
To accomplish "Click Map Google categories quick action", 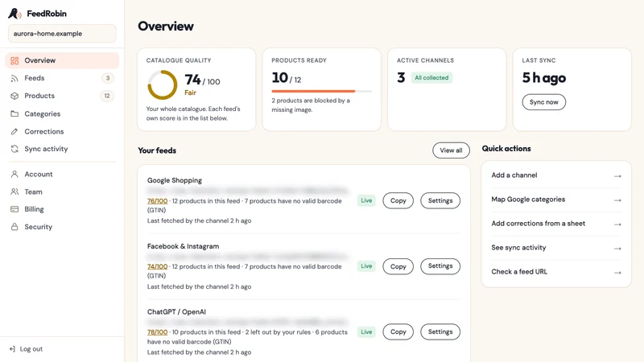I will tap(556, 200).
